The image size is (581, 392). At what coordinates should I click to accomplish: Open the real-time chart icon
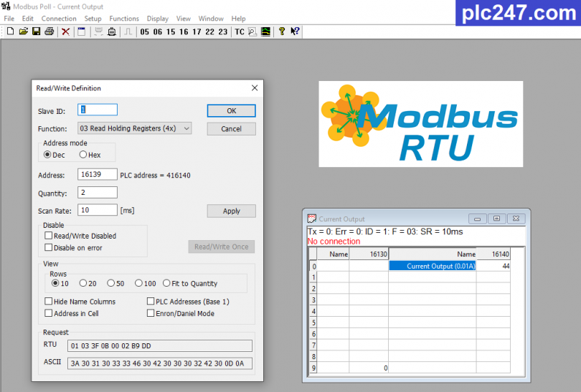265,32
